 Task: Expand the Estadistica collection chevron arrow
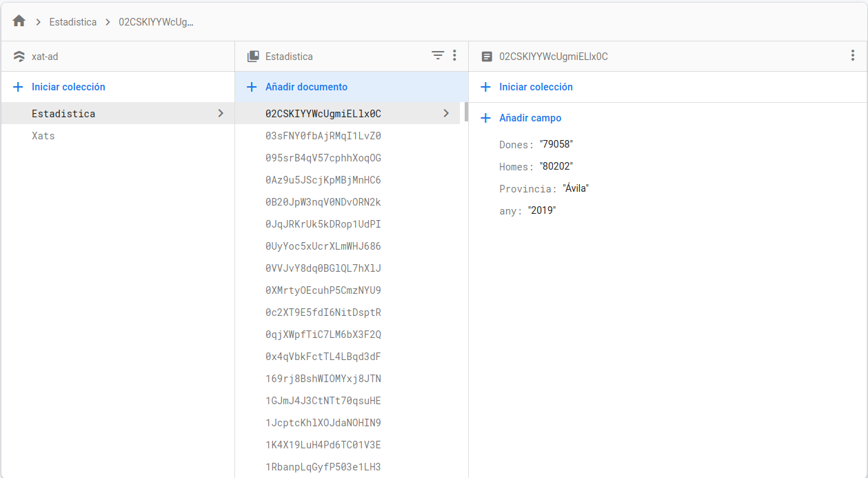tap(221, 113)
